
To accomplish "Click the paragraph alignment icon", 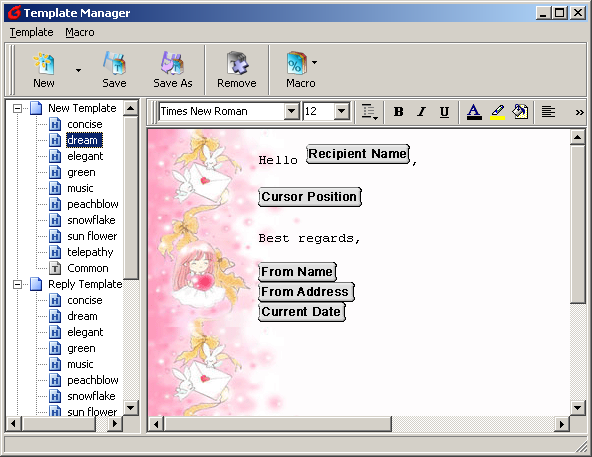I will [x=548, y=112].
